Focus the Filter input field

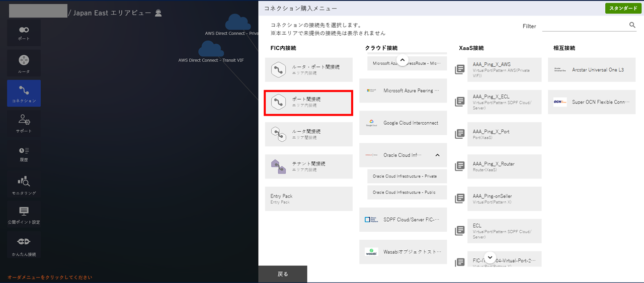pyautogui.click(x=585, y=25)
